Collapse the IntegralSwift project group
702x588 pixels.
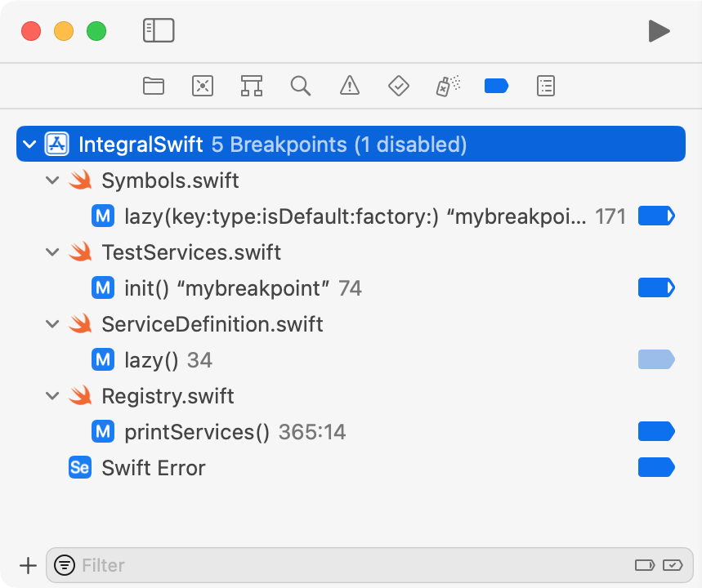coord(29,144)
